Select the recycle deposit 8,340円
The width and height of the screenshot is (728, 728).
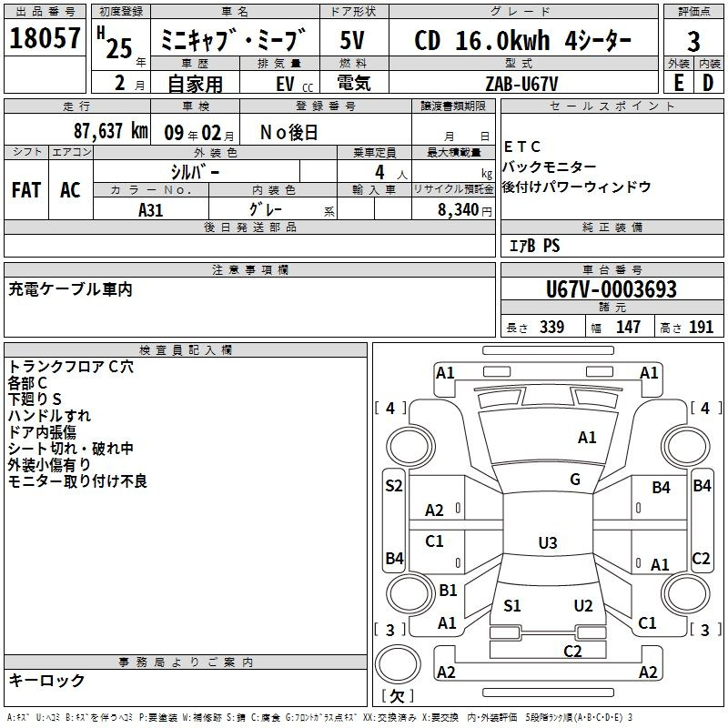click(453, 209)
